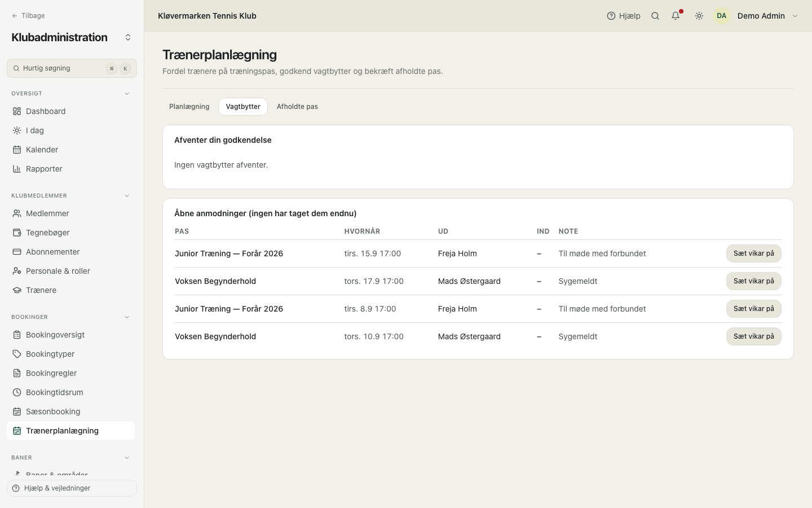
Task: Toggle light/dark theme sun button
Action: pyautogui.click(x=699, y=16)
